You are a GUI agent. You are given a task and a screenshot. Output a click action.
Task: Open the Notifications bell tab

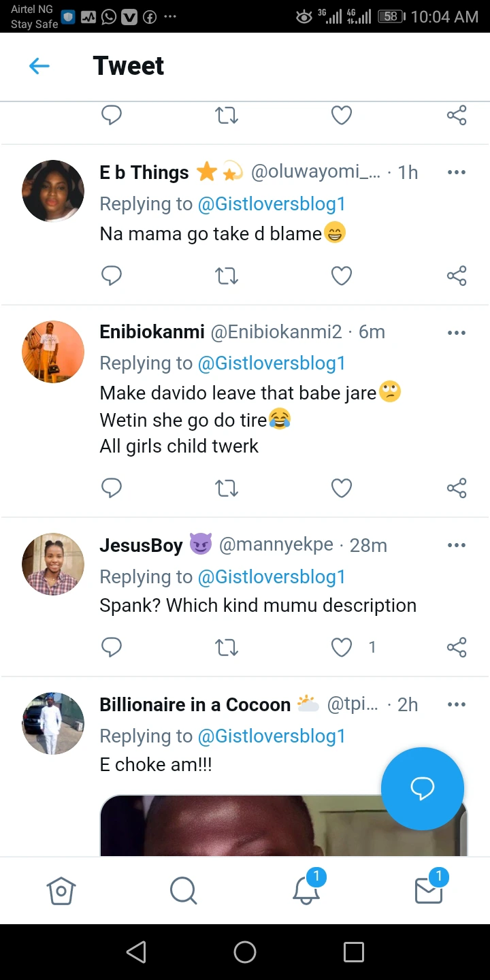click(306, 889)
